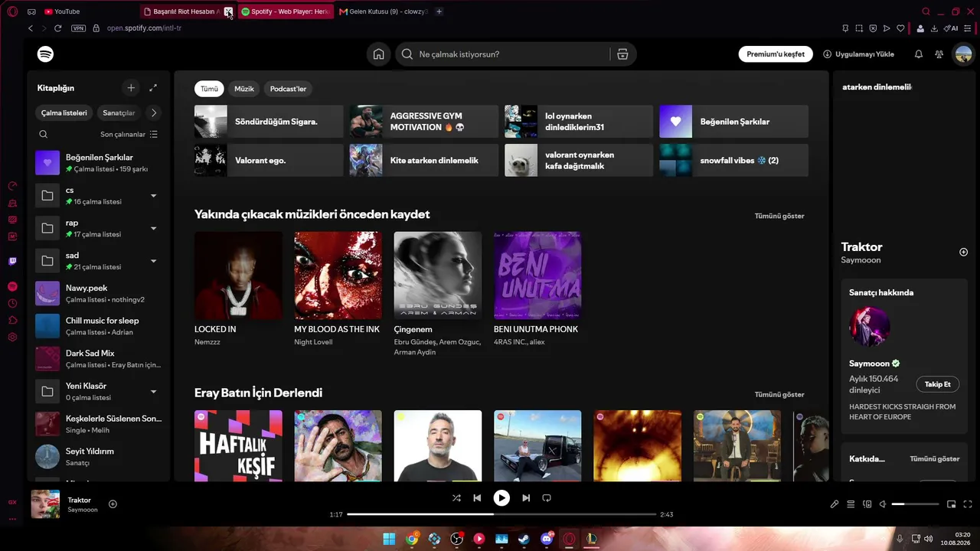Switch to Gelen Kutusu Gmail tab
Image resolution: width=980 pixels, height=551 pixels.
point(384,11)
